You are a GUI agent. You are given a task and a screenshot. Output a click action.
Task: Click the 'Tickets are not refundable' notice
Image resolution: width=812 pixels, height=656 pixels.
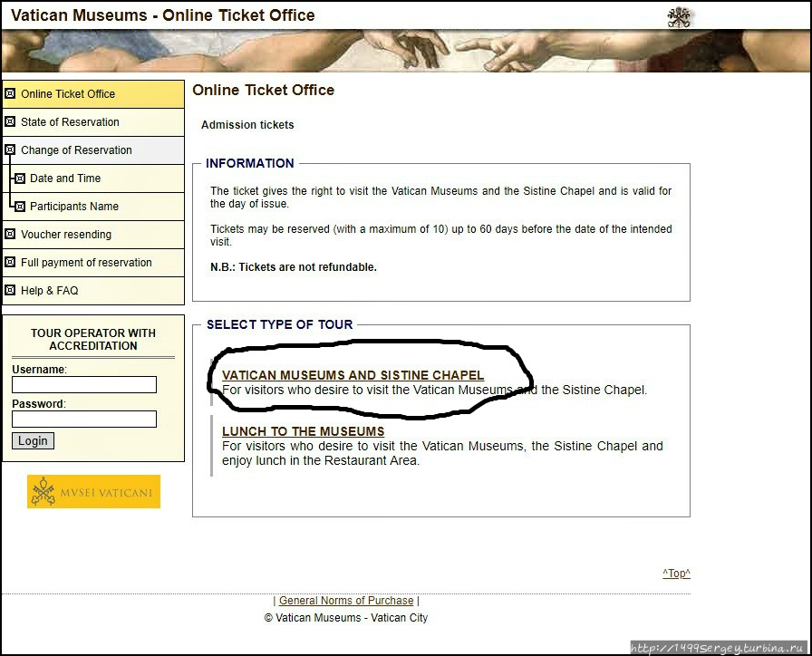(293, 267)
